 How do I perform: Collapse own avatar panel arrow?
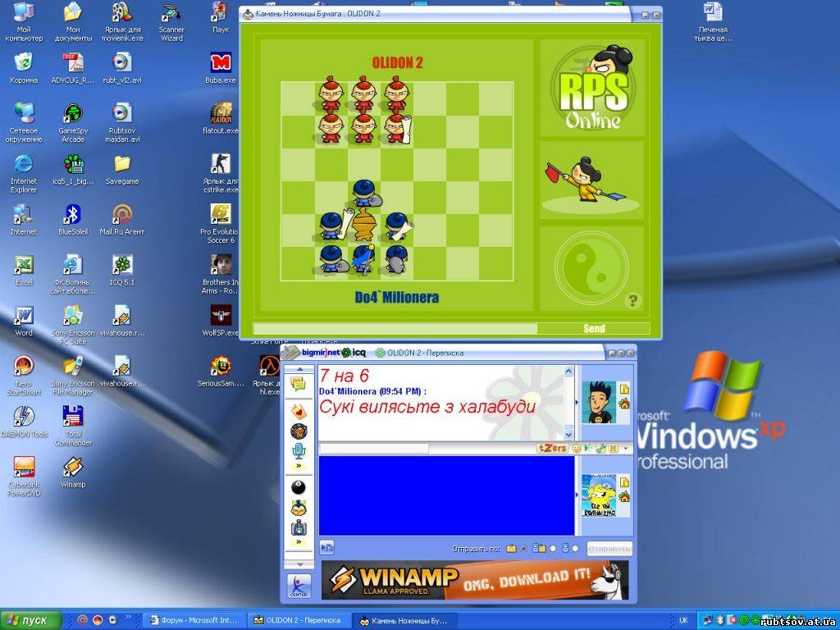coord(577,495)
